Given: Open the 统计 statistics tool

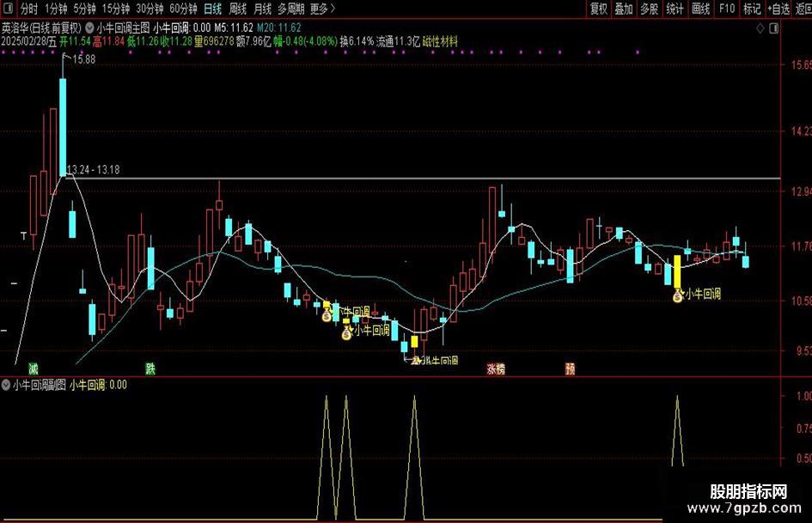Looking at the screenshot, I should click(675, 9).
